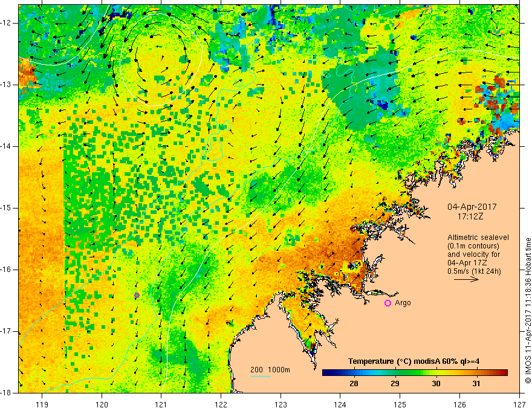Click the 0.5m/s velocity scale arrow

point(466,280)
